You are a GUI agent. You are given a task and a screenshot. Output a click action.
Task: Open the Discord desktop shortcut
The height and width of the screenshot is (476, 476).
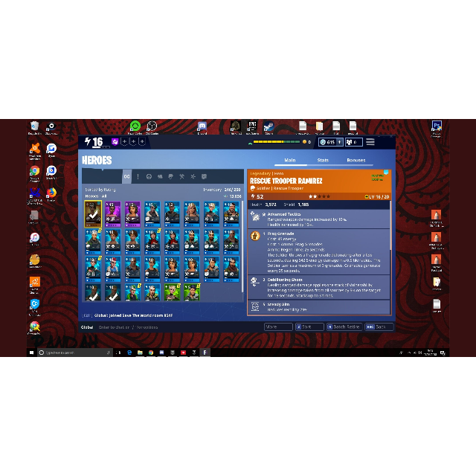coord(202,127)
